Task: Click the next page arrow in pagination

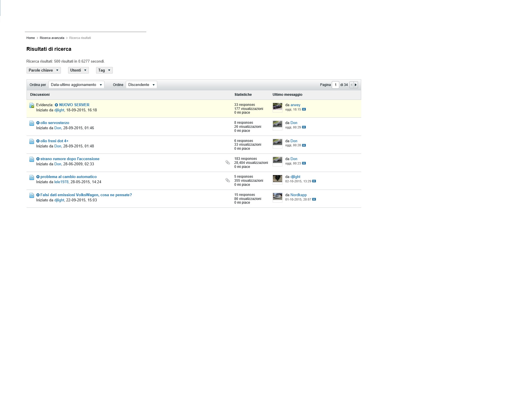Action: pos(356,85)
